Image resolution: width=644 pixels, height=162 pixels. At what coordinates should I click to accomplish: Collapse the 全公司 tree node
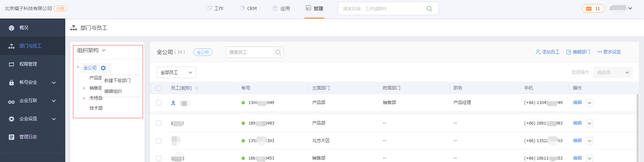click(x=78, y=67)
